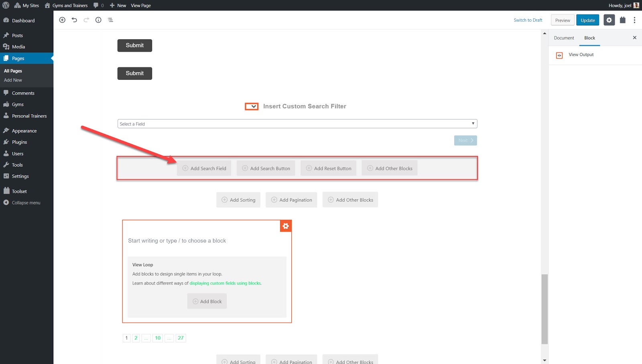Click the Undo icon in the editor toolbar
Image resolution: width=642 pixels, height=364 pixels.
tap(74, 20)
